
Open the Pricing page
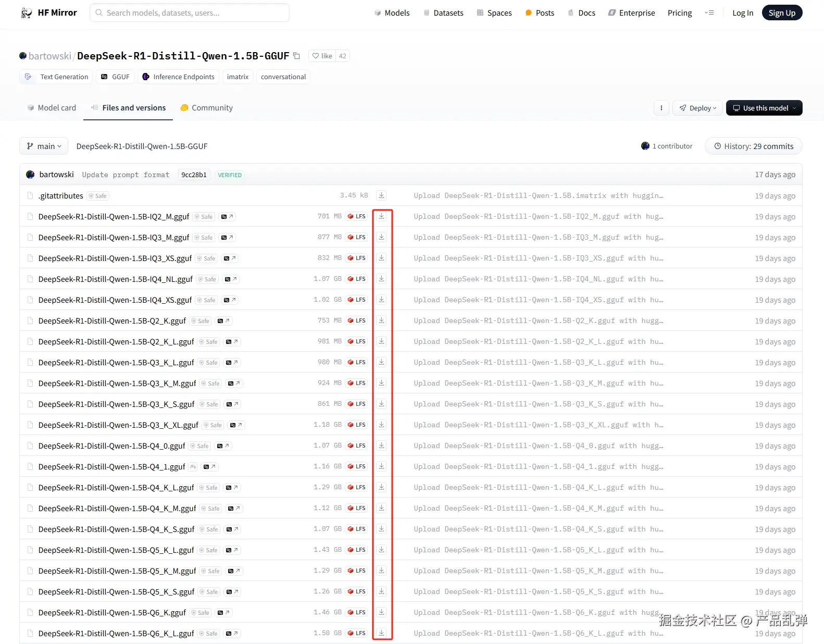click(680, 13)
